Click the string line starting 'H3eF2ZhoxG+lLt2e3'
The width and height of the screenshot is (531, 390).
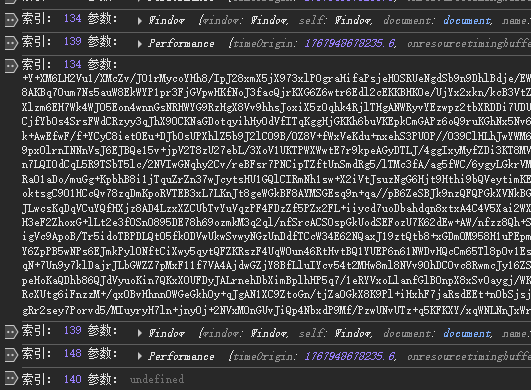pos(276,222)
